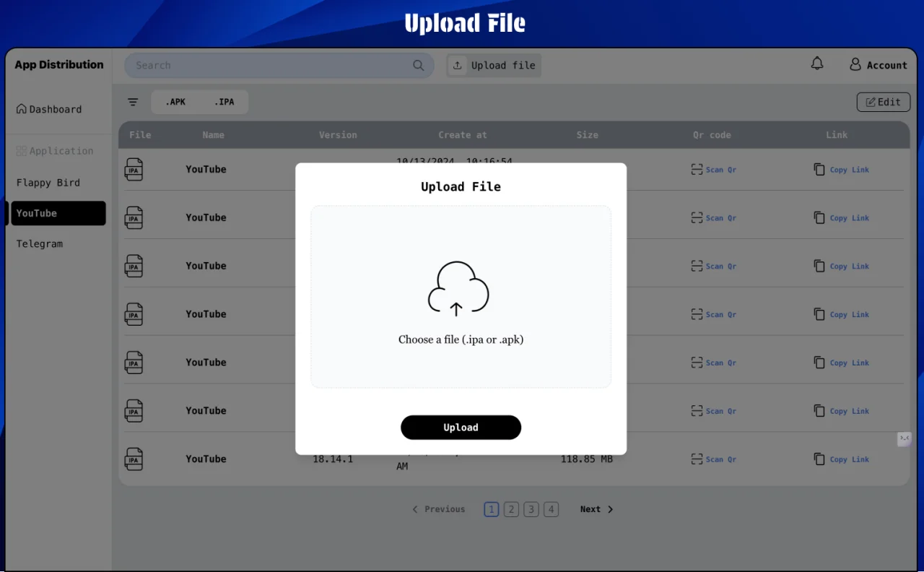Image resolution: width=924 pixels, height=572 pixels.
Task: Open page 3 in pagination
Action: pos(531,509)
